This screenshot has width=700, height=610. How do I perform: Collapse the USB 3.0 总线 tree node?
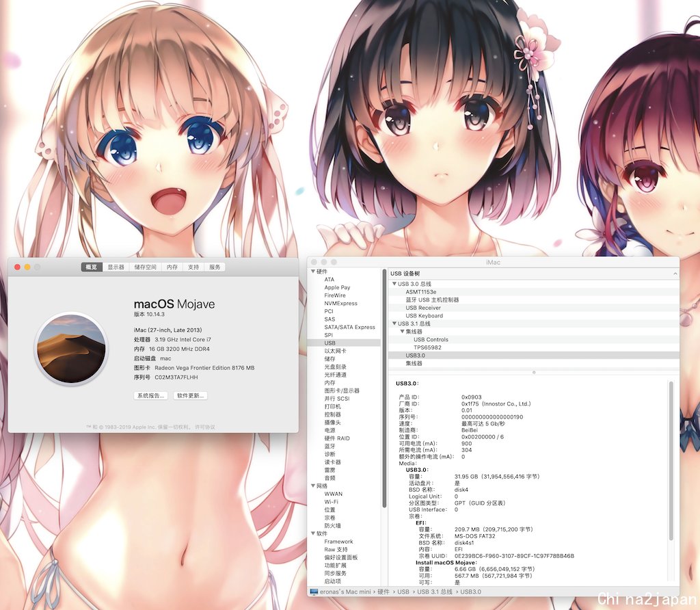coord(394,284)
